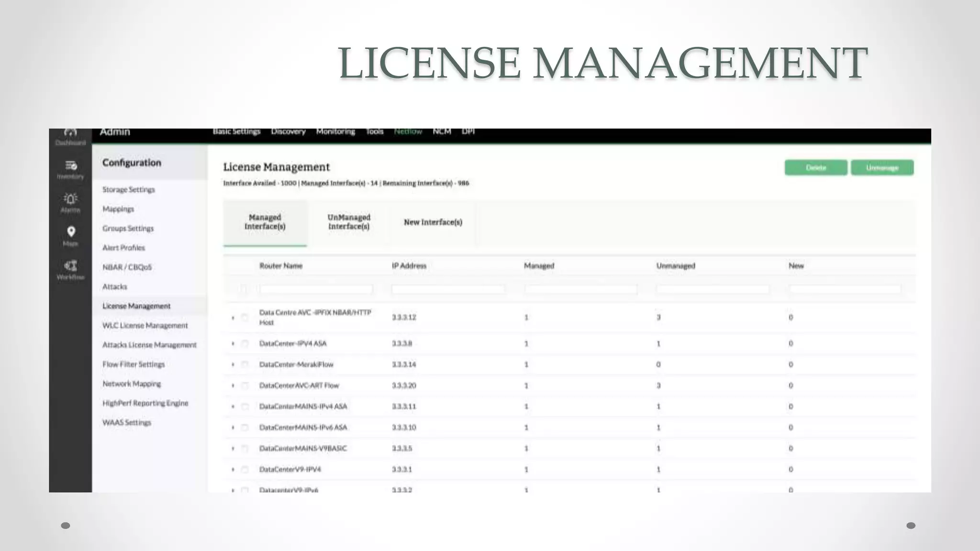Expand the DataCenterMAINS-IPv4 ASA row

pos(233,407)
